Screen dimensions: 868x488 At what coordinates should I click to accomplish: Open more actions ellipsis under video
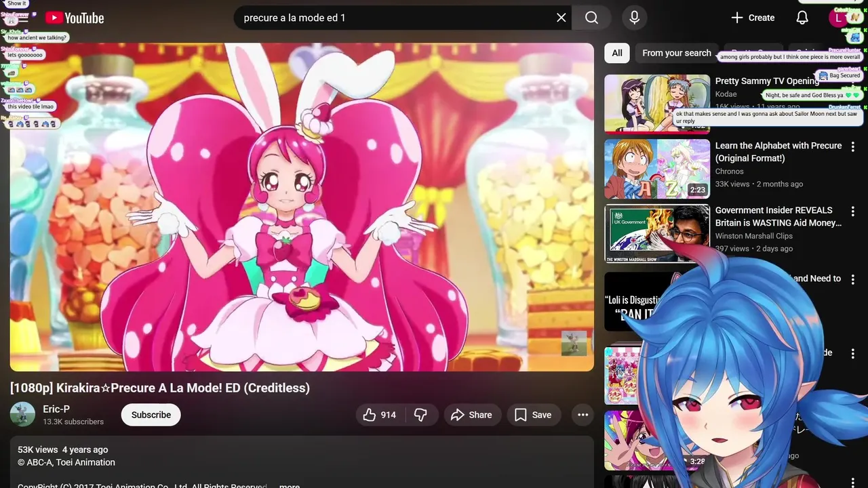(583, 415)
